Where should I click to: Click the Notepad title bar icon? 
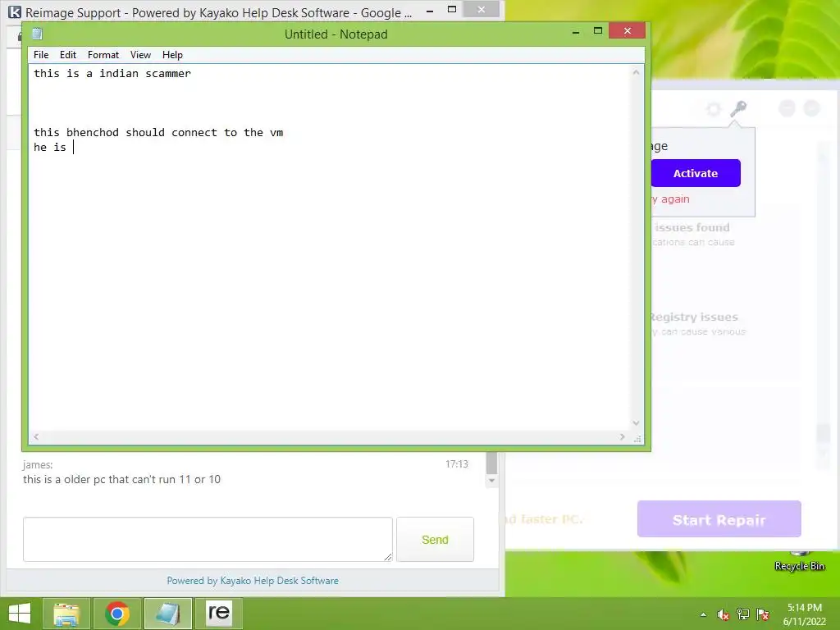(37, 34)
